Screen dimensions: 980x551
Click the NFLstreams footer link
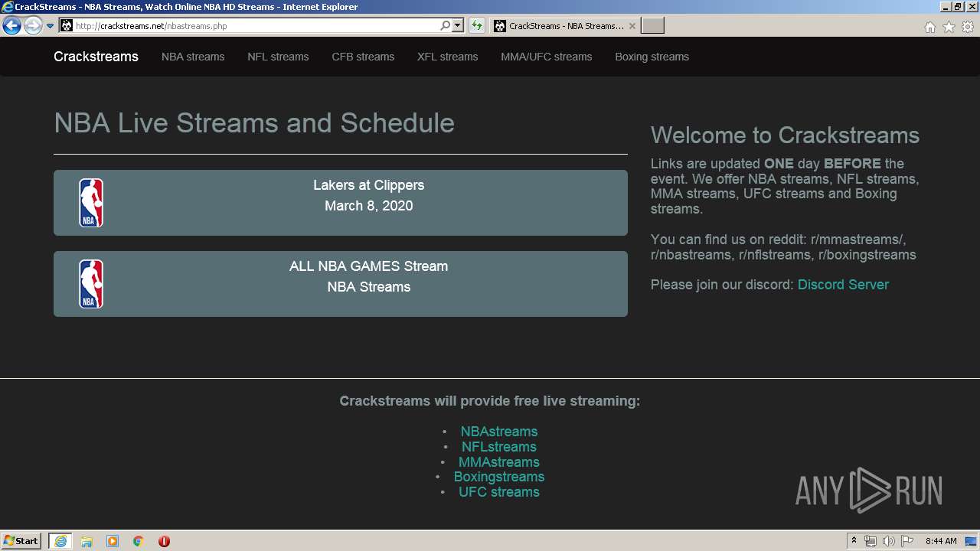[x=499, y=447]
